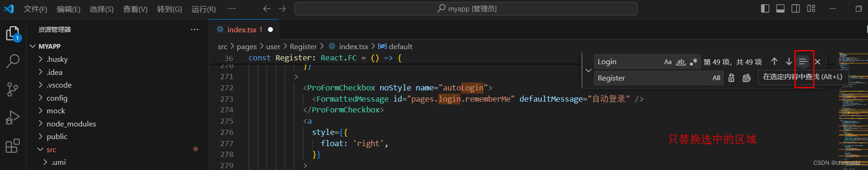Toggle Use Regular Expression option
This screenshot has height=170, width=868.
[693, 62]
